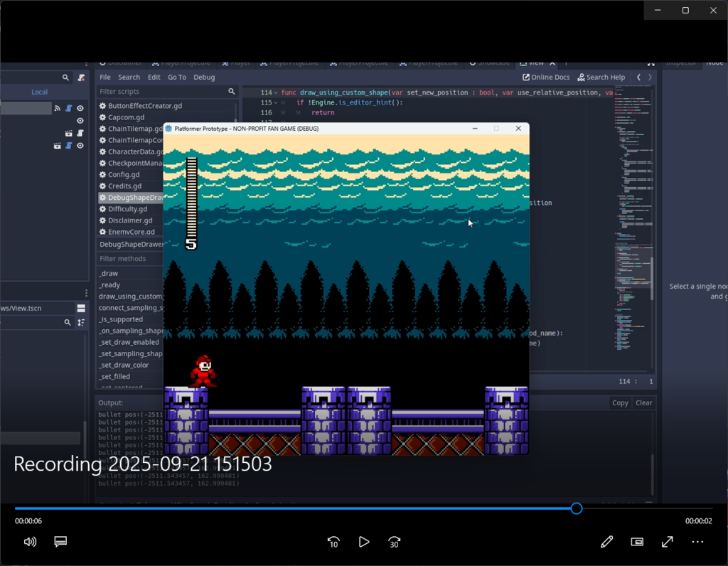Screen dimensions: 728x566
Task: Toggle the topmost eye visibility icon
Action: (80, 108)
